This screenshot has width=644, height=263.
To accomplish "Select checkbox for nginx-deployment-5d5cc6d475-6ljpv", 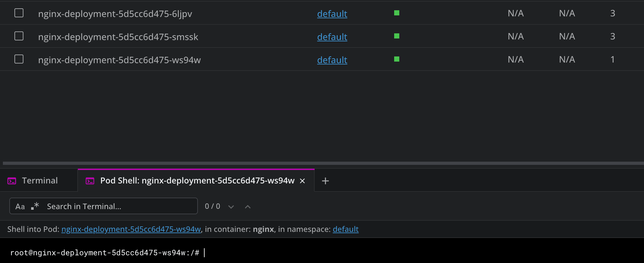I will coord(19,13).
